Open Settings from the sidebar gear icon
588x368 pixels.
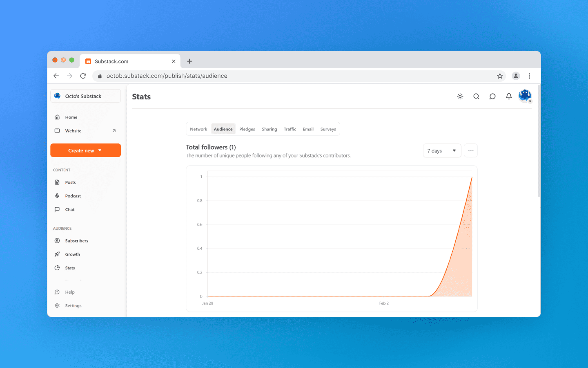[x=73, y=305]
